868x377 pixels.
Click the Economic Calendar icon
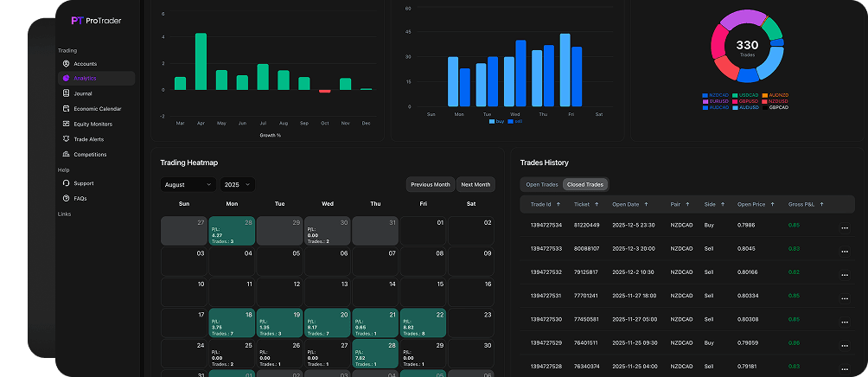(x=66, y=109)
